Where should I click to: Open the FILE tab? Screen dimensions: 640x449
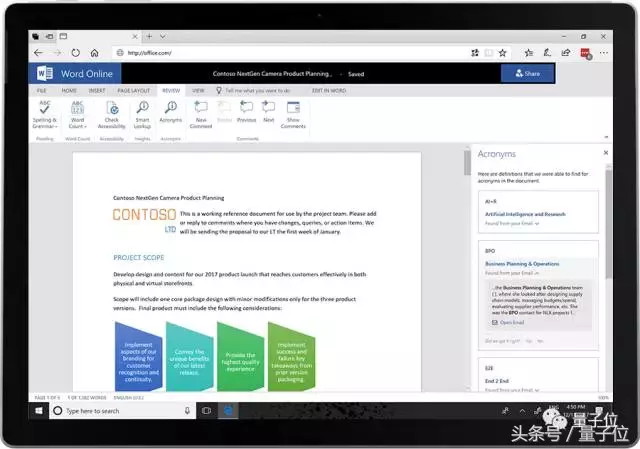tap(42, 90)
